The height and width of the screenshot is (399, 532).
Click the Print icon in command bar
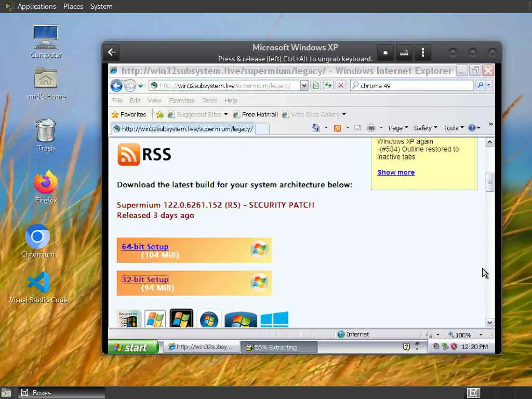[371, 128]
